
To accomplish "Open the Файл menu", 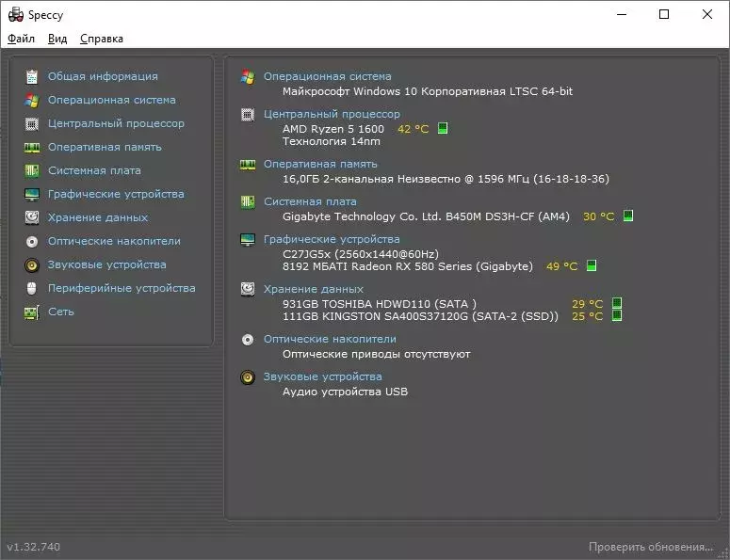I will click(21, 39).
